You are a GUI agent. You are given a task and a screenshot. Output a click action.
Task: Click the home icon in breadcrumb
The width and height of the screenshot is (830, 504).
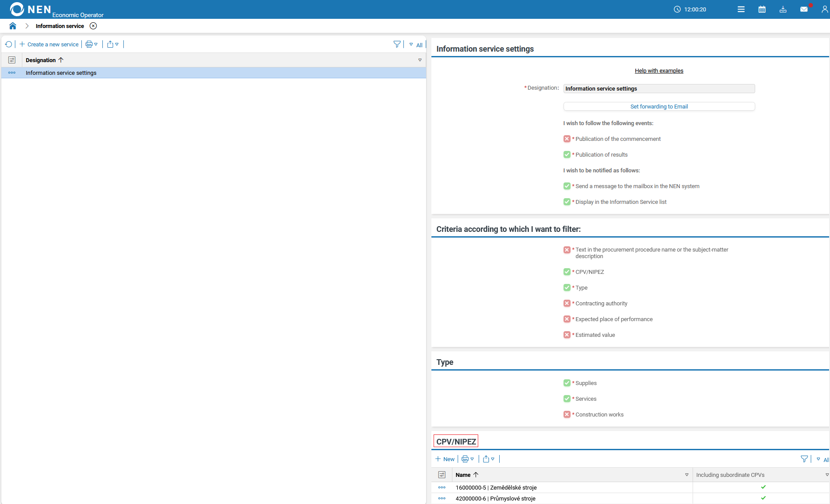[13, 26]
